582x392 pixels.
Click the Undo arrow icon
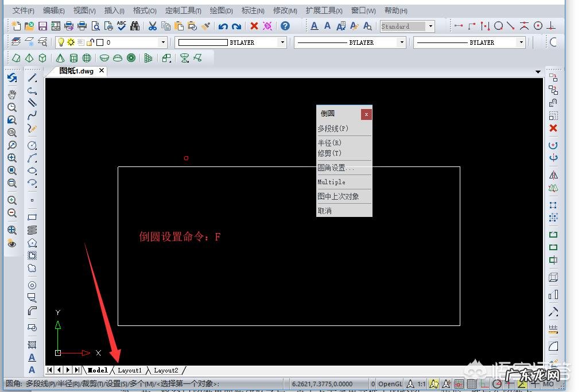tap(223, 26)
